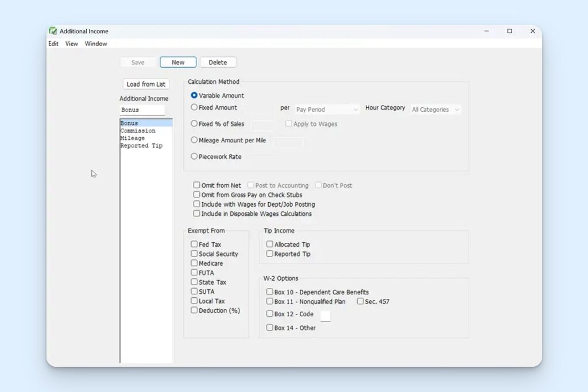Enable Include in Disposable Wages Calculations

(x=196, y=214)
